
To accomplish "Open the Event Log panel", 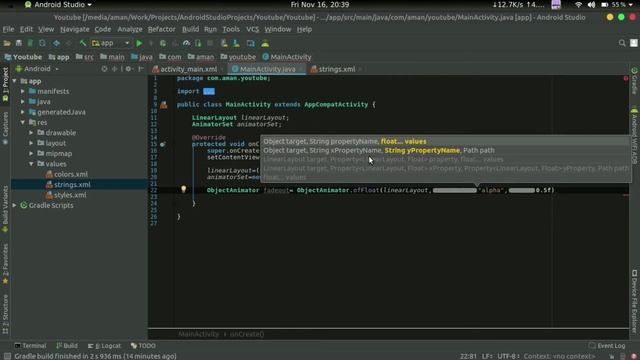I will [x=607, y=346].
